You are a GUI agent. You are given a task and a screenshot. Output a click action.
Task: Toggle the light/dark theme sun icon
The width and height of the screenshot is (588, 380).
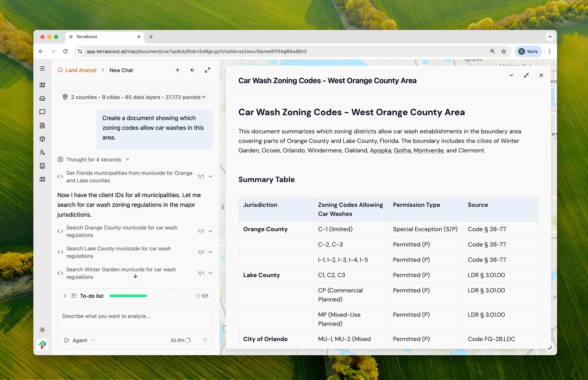(x=42, y=330)
